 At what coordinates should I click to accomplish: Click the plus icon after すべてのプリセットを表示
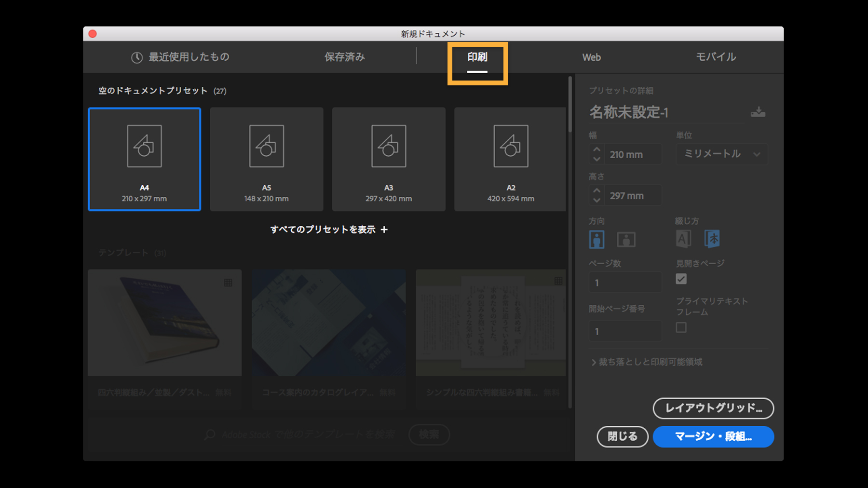pyautogui.click(x=384, y=230)
